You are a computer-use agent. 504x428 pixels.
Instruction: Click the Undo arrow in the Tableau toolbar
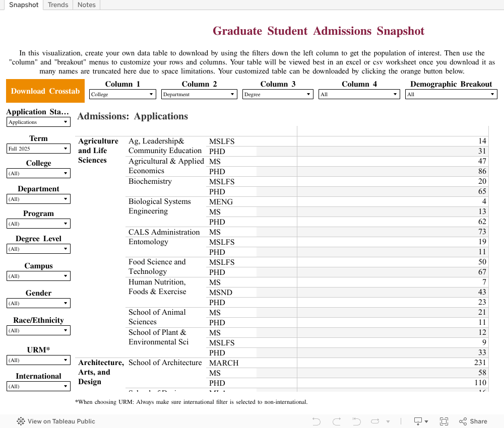(316, 421)
